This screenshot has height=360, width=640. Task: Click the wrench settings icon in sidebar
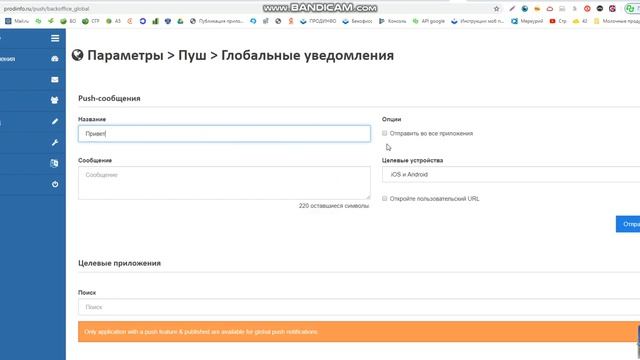click(x=55, y=142)
